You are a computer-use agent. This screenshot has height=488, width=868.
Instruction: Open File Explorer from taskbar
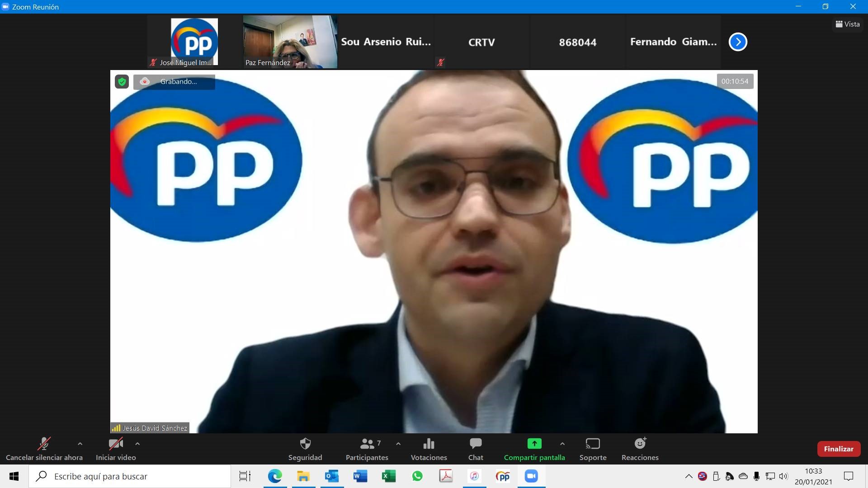coord(303,476)
